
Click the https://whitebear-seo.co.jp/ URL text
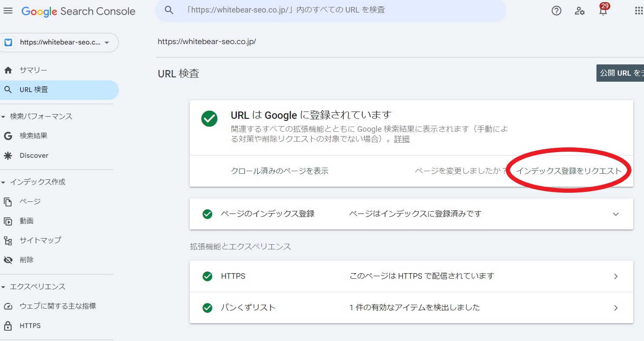(207, 42)
